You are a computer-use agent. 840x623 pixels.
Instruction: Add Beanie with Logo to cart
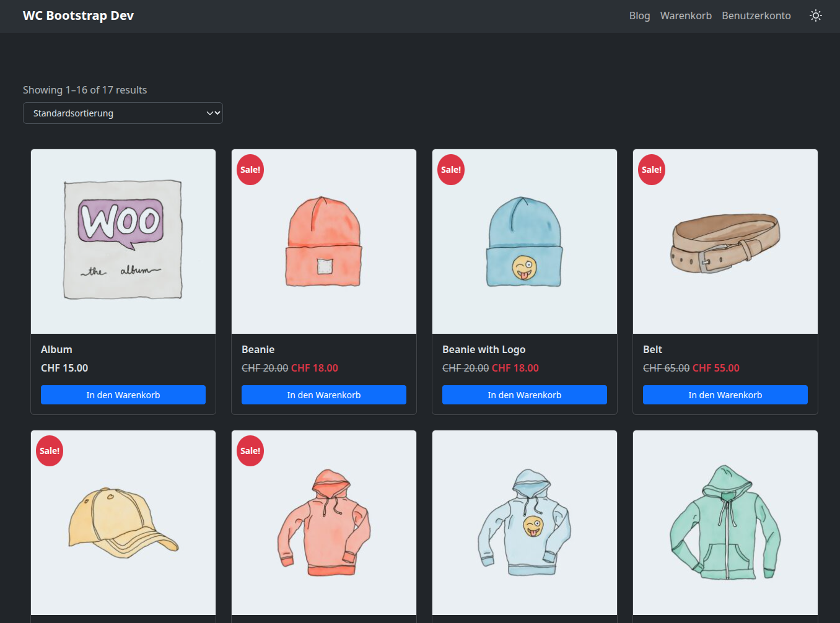(525, 395)
